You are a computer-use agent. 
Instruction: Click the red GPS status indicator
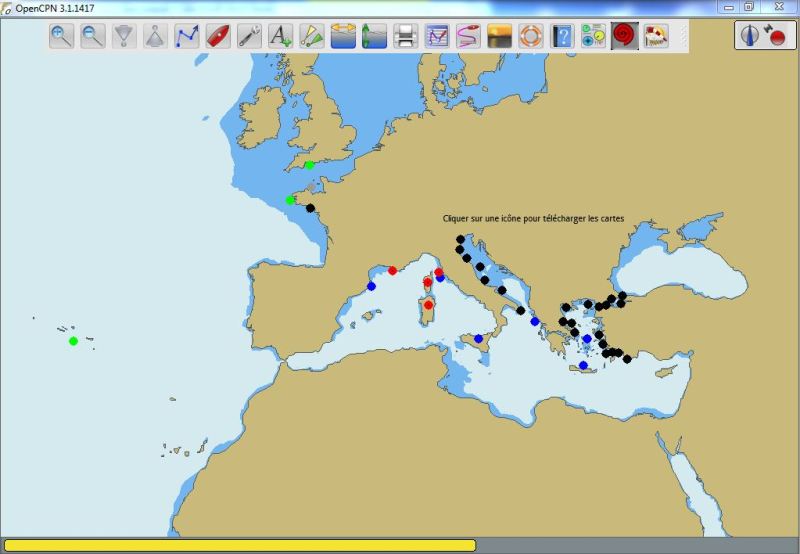pos(777,37)
